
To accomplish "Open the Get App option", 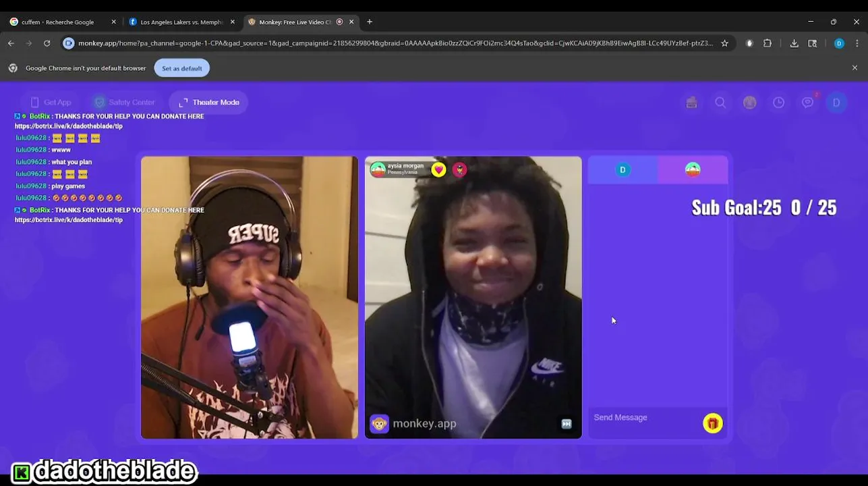I will coord(51,103).
